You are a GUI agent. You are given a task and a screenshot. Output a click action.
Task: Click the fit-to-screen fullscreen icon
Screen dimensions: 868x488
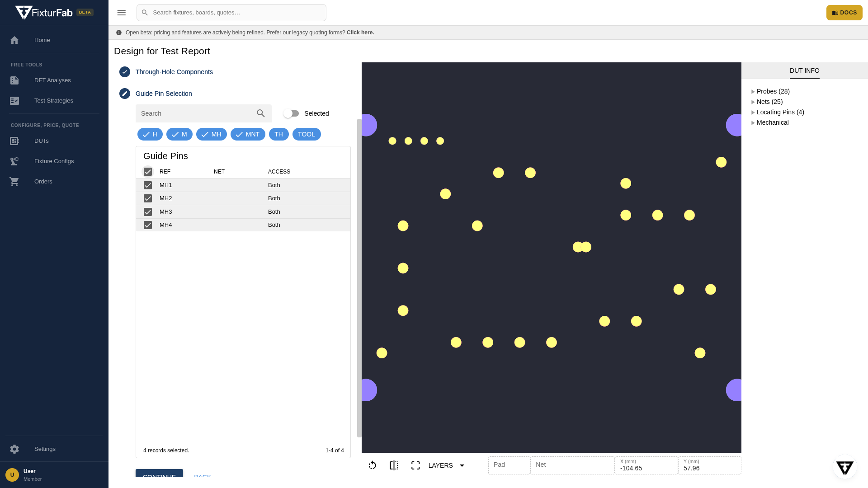pyautogui.click(x=415, y=465)
